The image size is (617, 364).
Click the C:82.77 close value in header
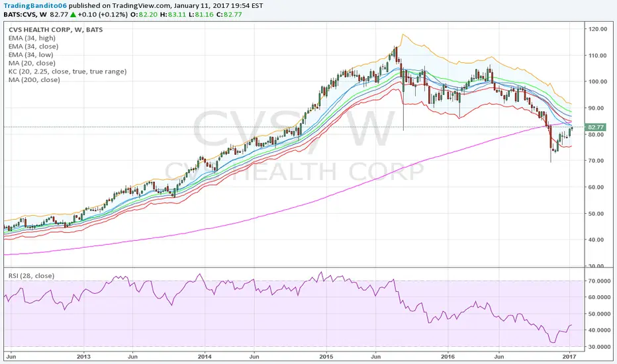pos(229,15)
